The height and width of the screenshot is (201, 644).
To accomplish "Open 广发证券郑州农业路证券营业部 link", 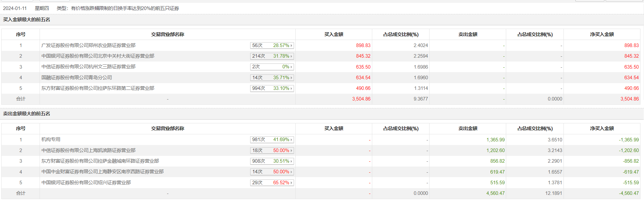I will coord(89,45).
